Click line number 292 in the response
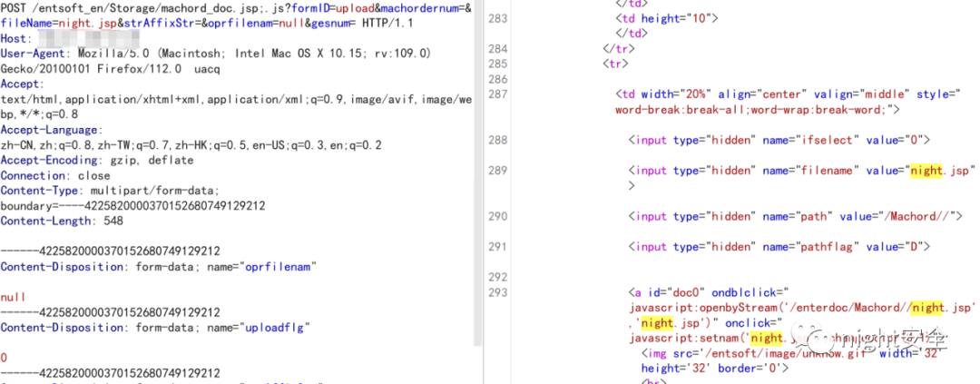This screenshot has width=980, height=384. [498, 277]
